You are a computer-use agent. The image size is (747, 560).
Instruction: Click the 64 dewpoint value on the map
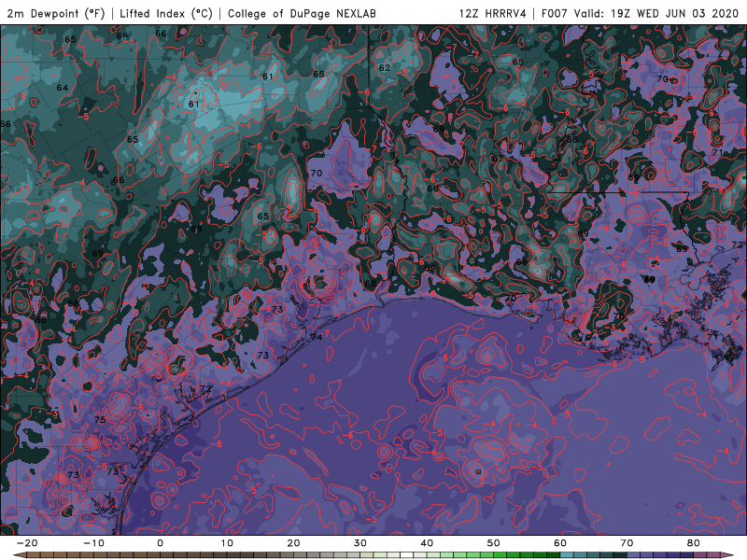pyautogui.click(x=62, y=88)
